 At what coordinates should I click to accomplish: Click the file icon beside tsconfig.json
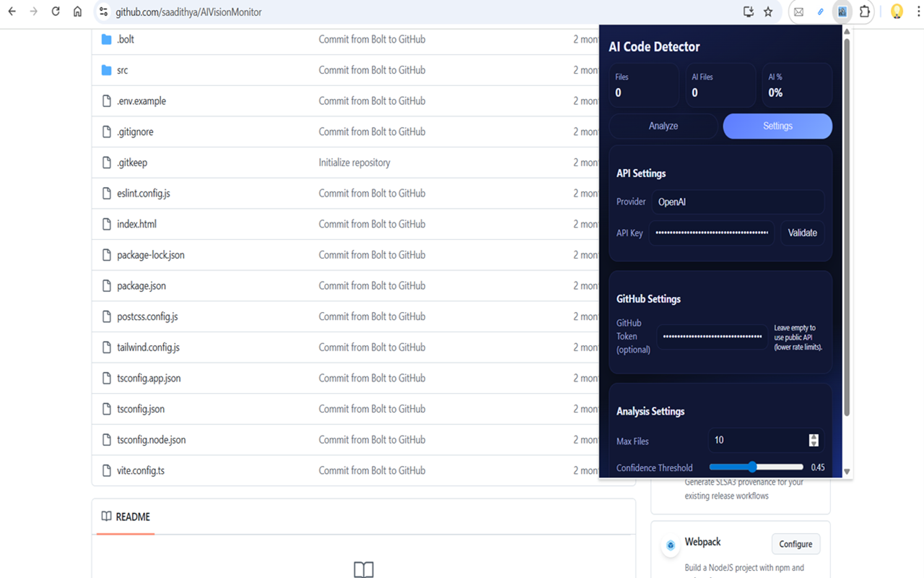click(107, 409)
